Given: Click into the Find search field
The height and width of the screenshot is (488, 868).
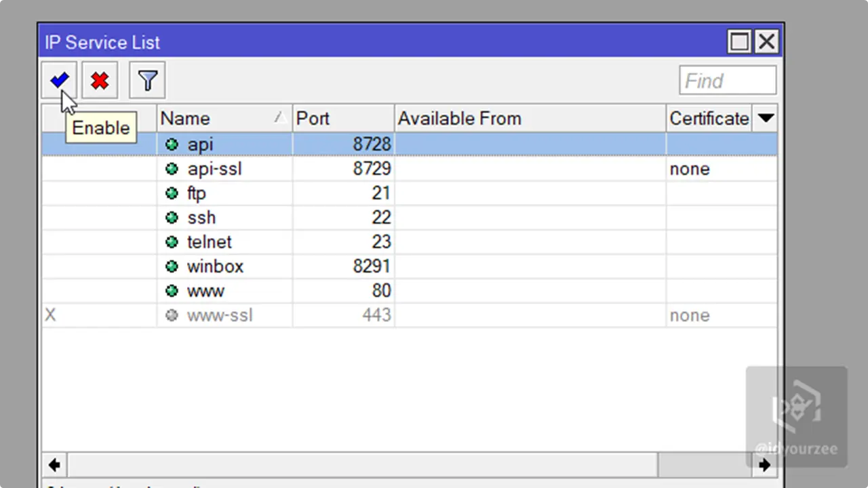Looking at the screenshot, I should (x=728, y=81).
